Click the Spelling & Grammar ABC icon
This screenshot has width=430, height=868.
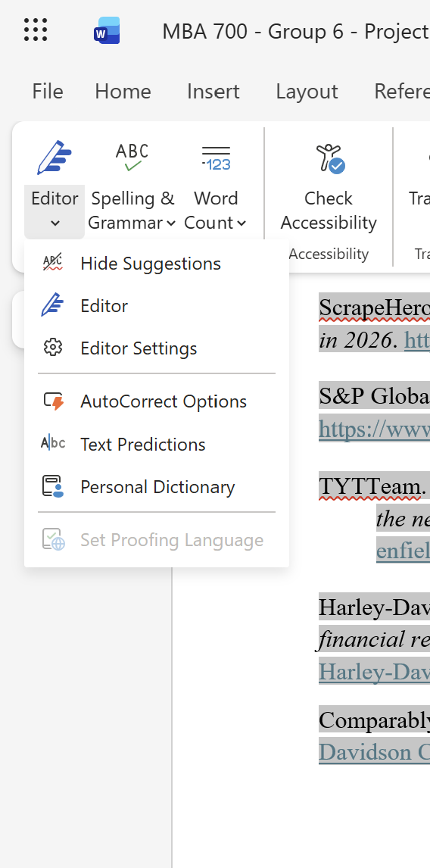tap(132, 158)
